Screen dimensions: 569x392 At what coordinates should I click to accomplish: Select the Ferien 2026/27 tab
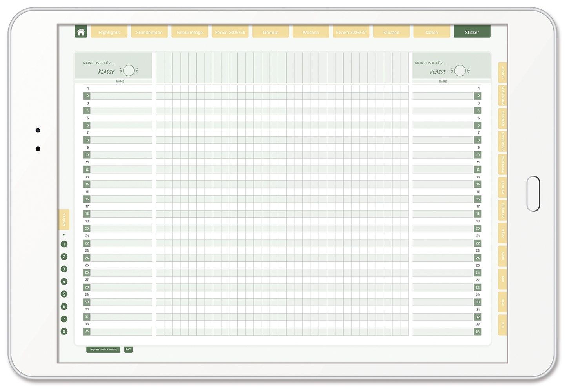pyautogui.click(x=351, y=32)
